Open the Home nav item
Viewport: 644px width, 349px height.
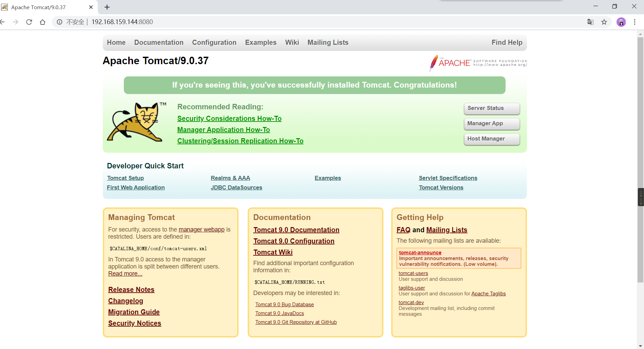(116, 42)
